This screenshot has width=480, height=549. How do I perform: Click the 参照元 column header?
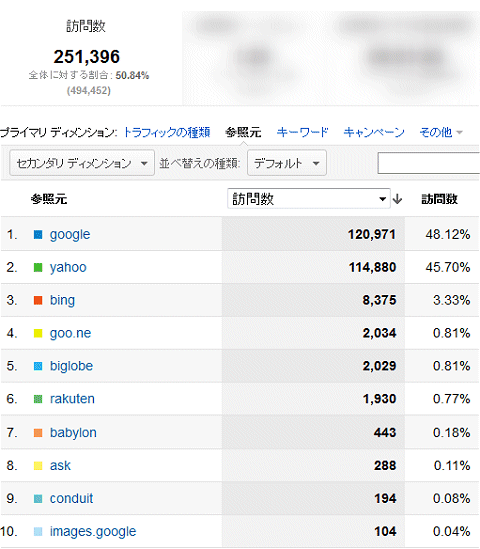coord(49,199)
